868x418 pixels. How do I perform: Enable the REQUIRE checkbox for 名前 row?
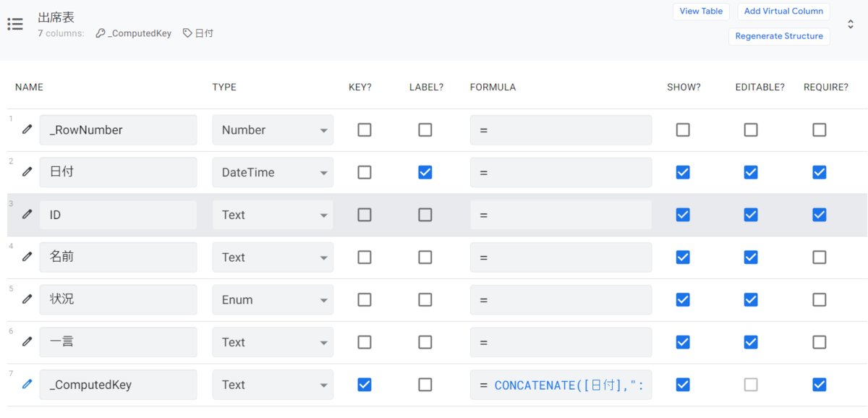pyautogui.click(x=819, y=257)
